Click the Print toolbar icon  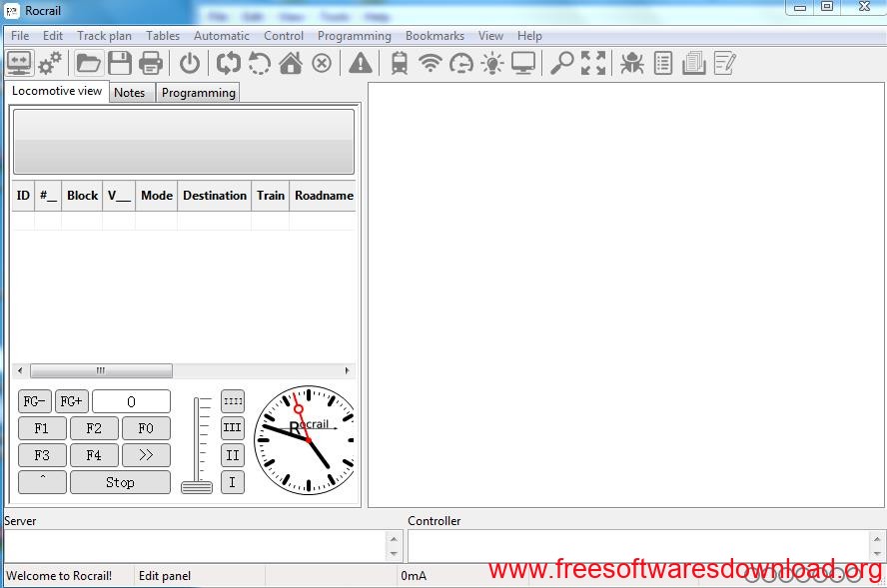(x=151, y=63)
